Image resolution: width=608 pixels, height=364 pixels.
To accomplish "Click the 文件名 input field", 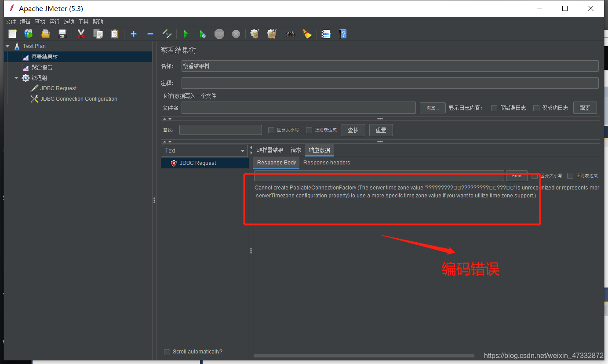I will [x=299, y=108].
